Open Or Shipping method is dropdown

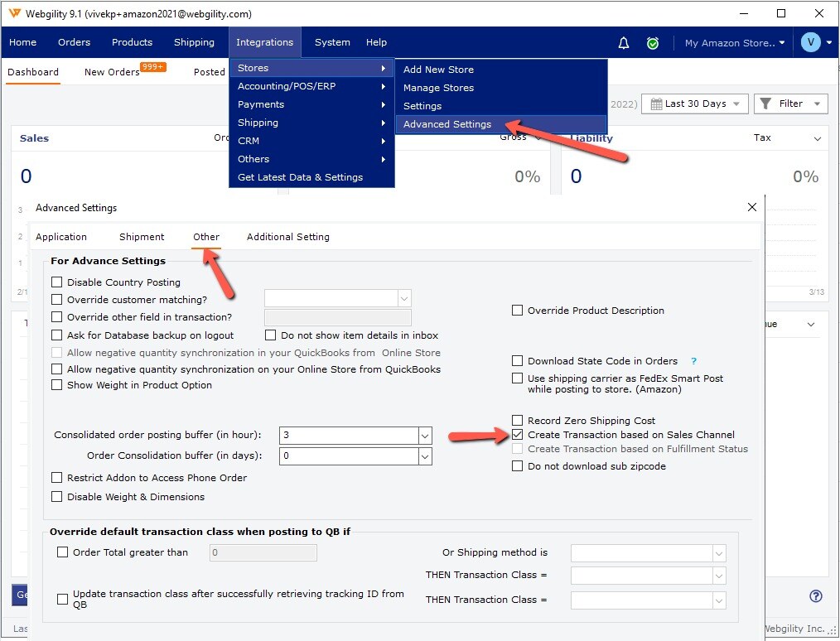pos(719,553)
